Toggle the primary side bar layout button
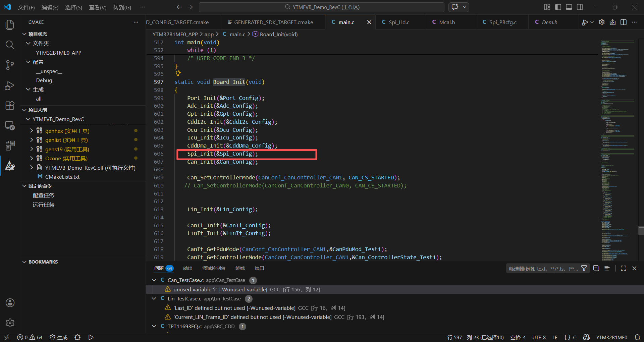This screenshot has height=342, width=644. [558, 7]
